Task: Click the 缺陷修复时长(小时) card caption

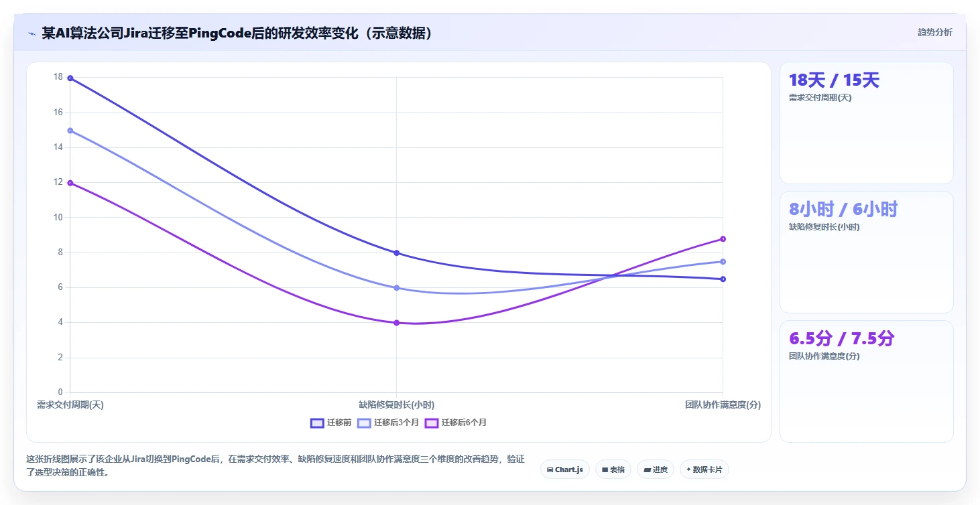Action: click(x=824, y=227)
